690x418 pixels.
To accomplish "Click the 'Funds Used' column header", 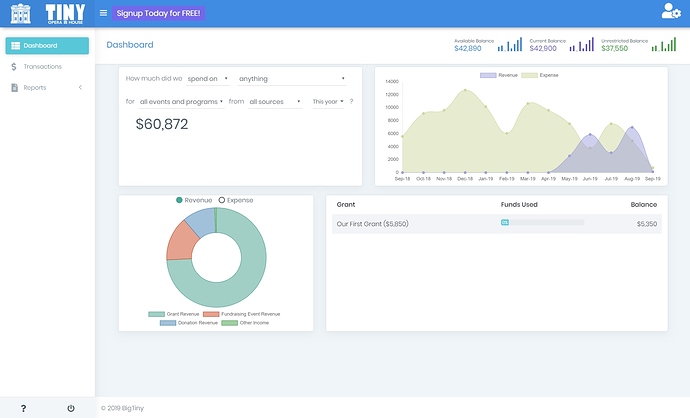I will (519, 205).
